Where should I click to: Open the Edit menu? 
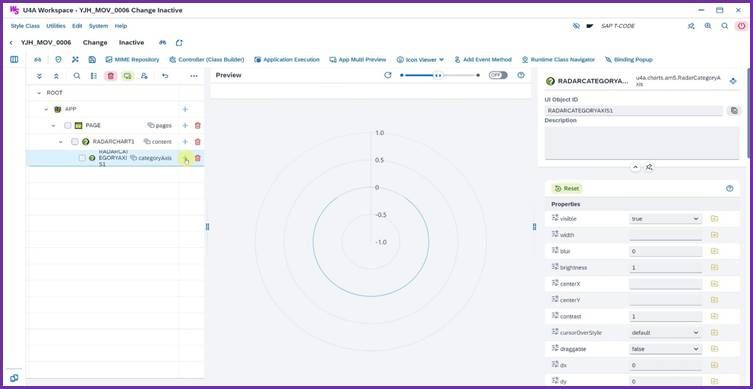tap(77, 26)
